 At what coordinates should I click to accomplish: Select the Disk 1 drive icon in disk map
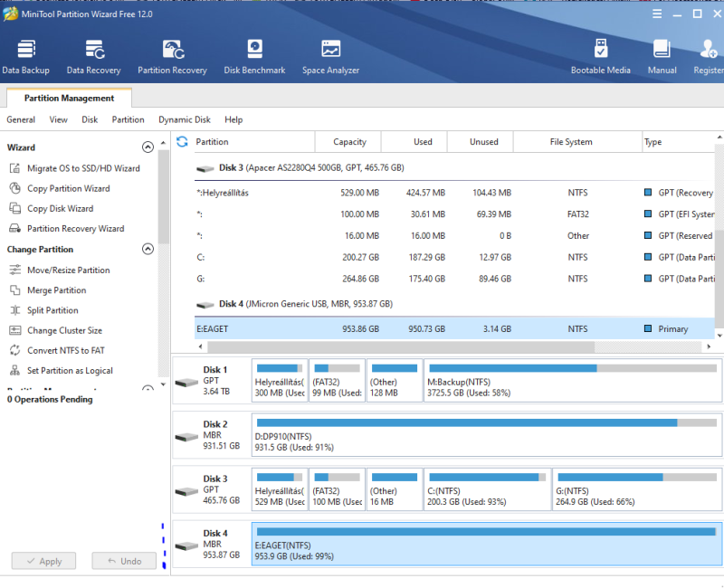(186, 383)
